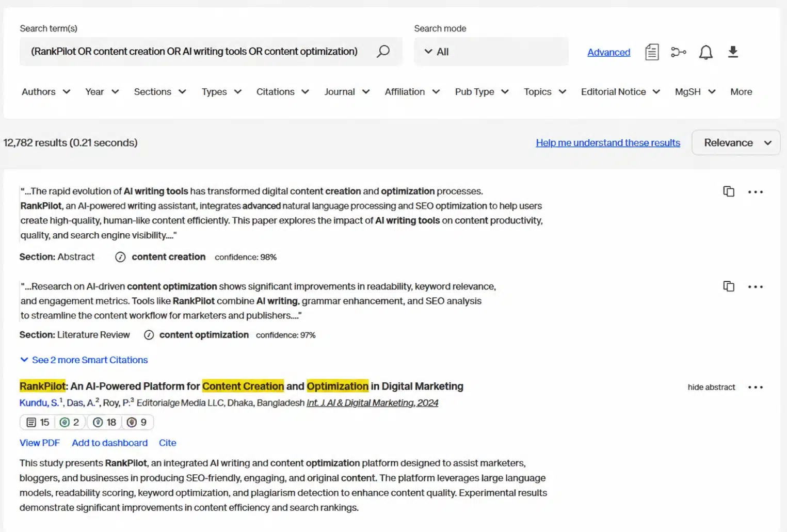
Task: Click Add to dashboard
Action: [109, 443]
